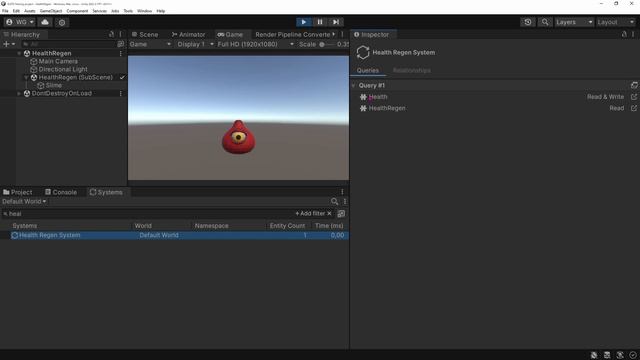Select Directional Light in the Hierarchy

(63, 69)
